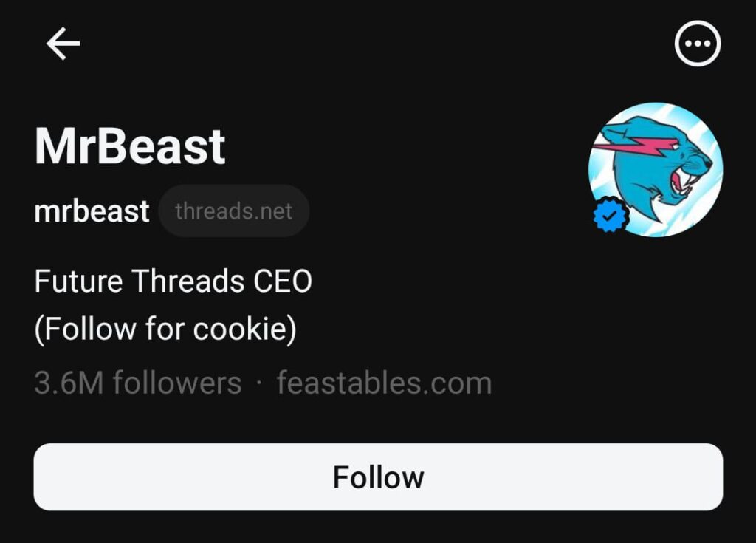The width and height of the screenshot is (756, 543).
Task: Click the Follow button
Action: 378,477
